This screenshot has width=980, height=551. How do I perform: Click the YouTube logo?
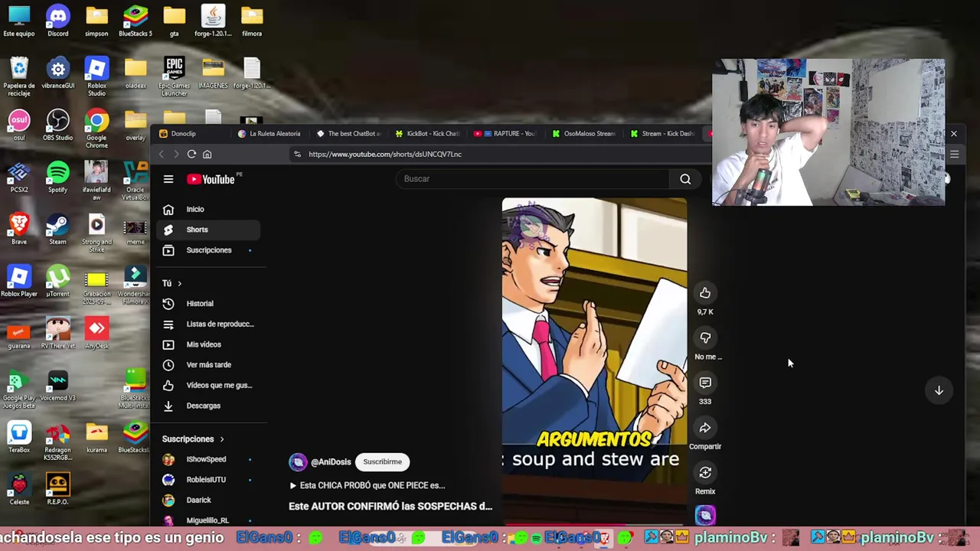click(x=211, y=179)
